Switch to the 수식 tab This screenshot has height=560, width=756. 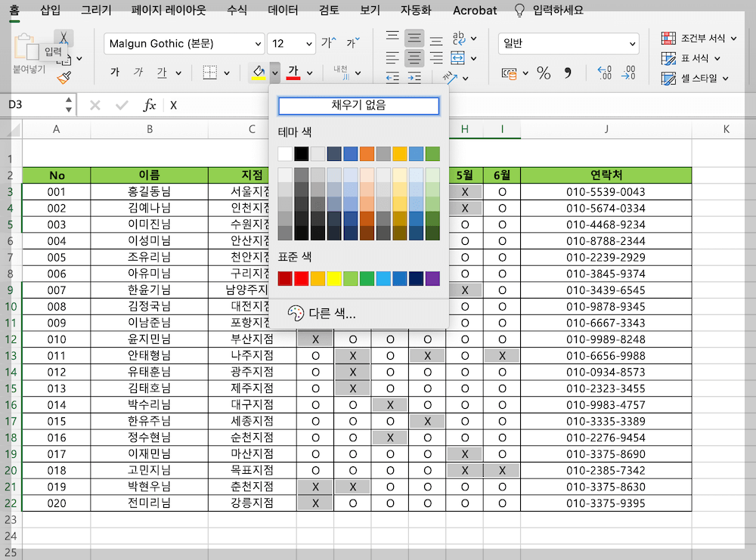click(237, 10)
